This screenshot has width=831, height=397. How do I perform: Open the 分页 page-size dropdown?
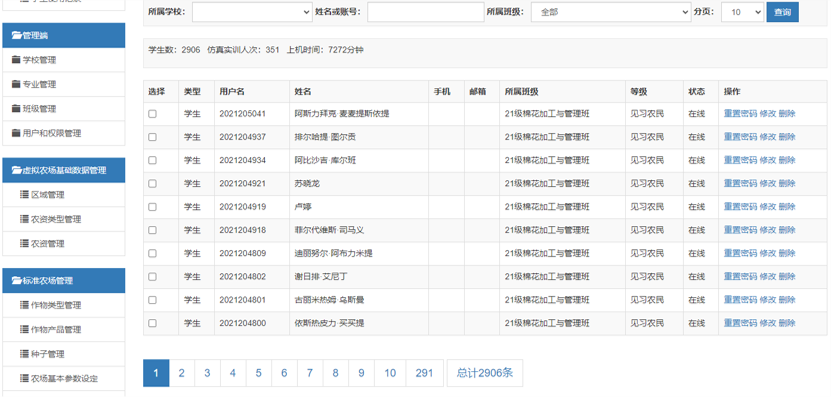coord(742,12)
